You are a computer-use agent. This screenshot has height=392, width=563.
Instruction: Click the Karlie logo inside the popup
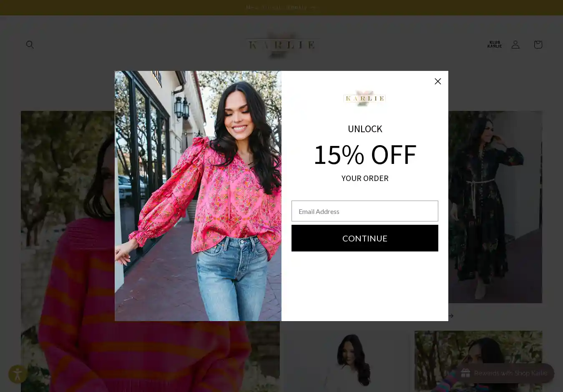click(x=364, y=98)
